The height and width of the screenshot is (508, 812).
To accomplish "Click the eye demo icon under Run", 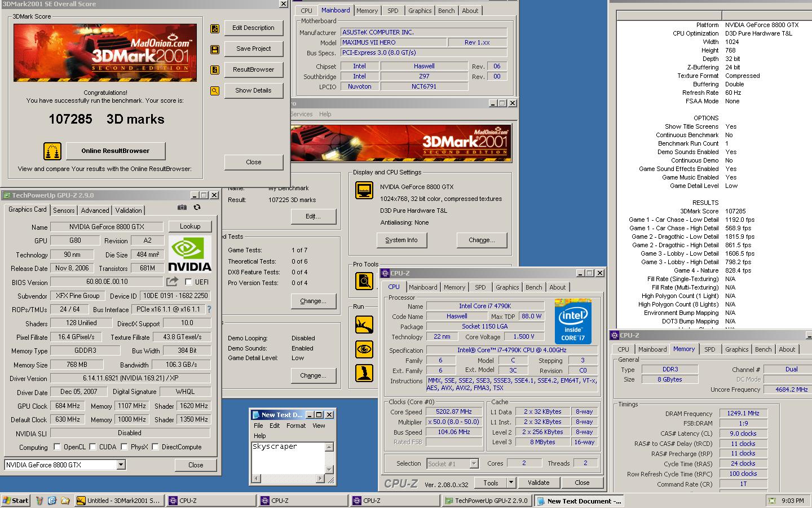I will tap(364, 349).
